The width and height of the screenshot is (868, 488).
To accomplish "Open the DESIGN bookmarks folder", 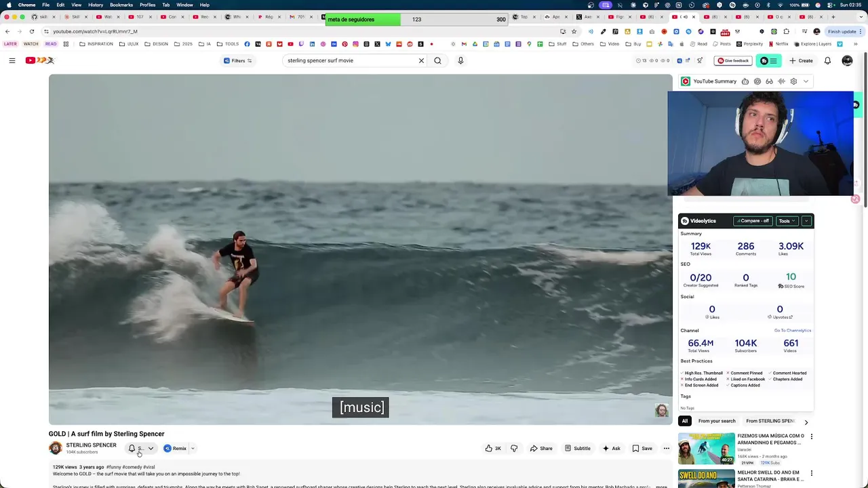I will 156,44.
